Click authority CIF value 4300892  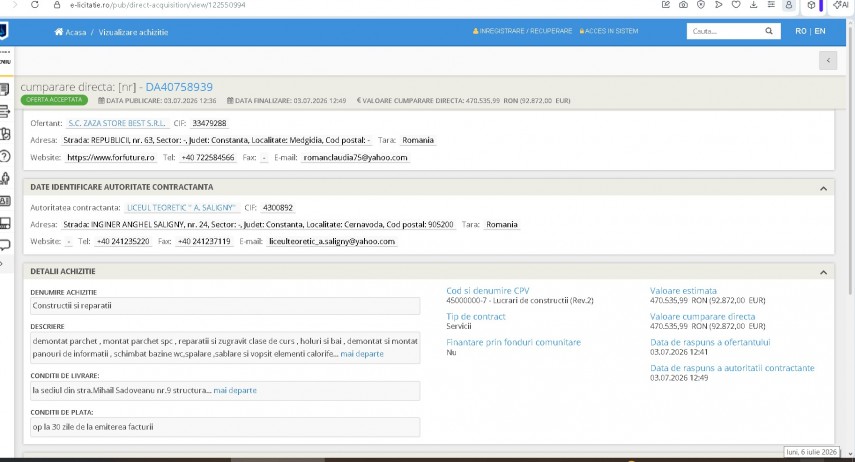pos(278,208)
